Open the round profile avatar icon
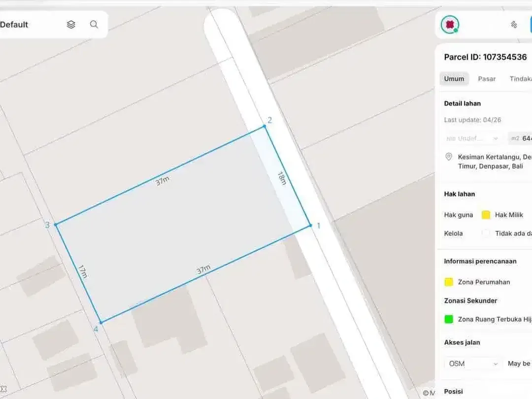532x399 pixels. coord(450,25)
